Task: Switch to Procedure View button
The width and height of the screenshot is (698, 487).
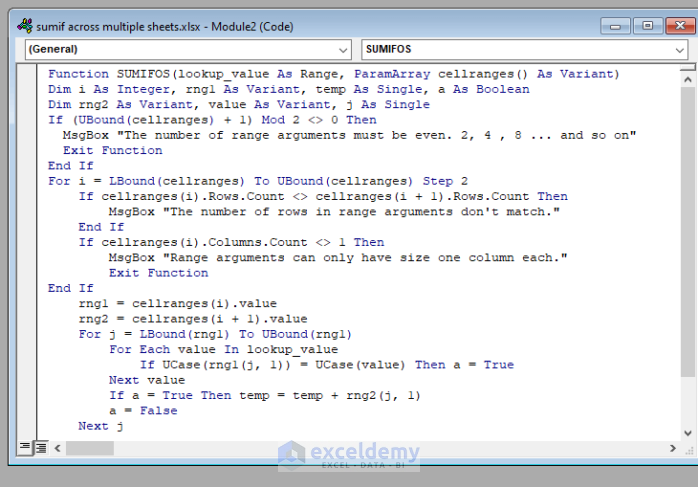Action: pos(25,446)
